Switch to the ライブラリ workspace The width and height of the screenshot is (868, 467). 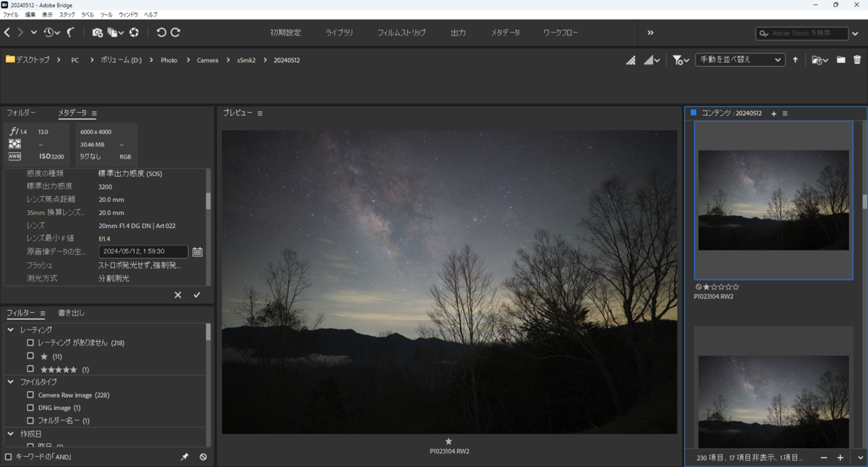[339, 33]
